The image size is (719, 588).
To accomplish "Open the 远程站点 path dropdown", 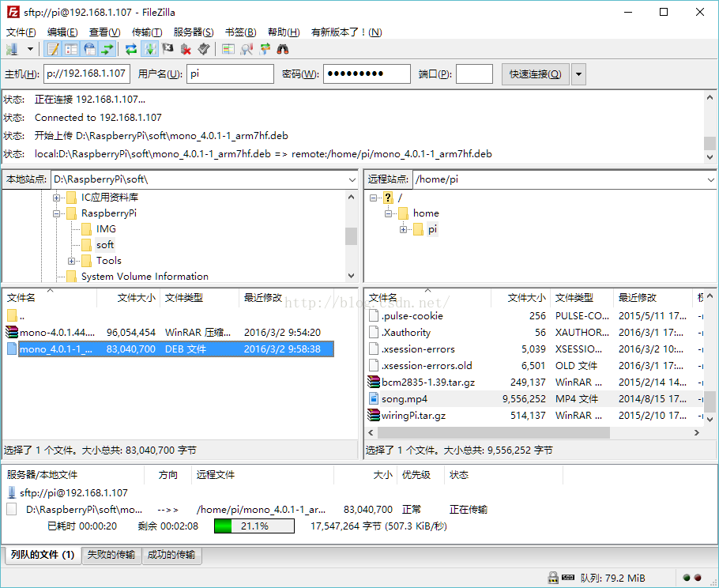I will (711, 179).
